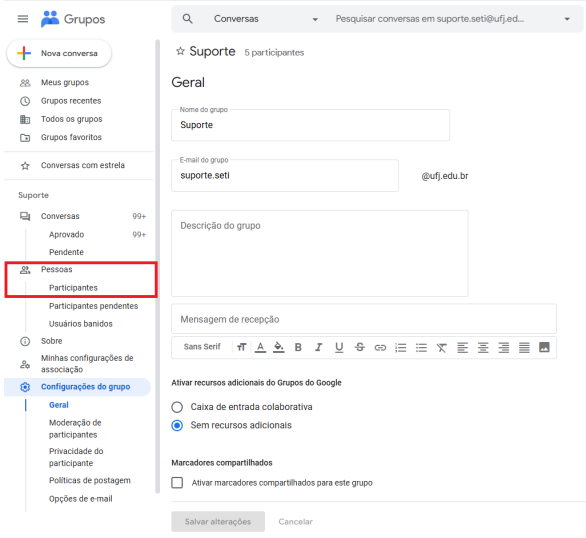Apply underline formatting
586x538 pixels.
pos(339,347)
